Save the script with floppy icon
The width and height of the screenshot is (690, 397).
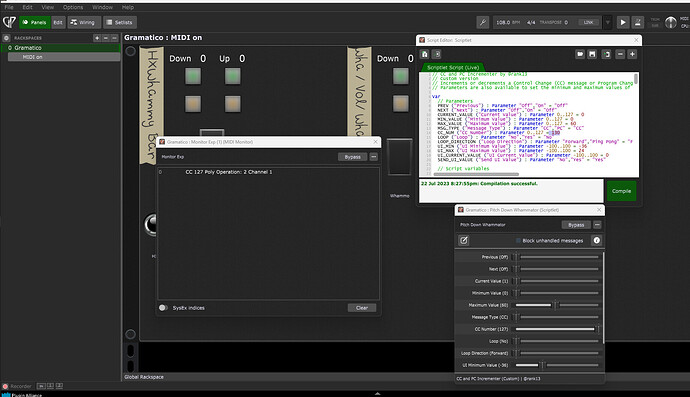pos(592,54)
